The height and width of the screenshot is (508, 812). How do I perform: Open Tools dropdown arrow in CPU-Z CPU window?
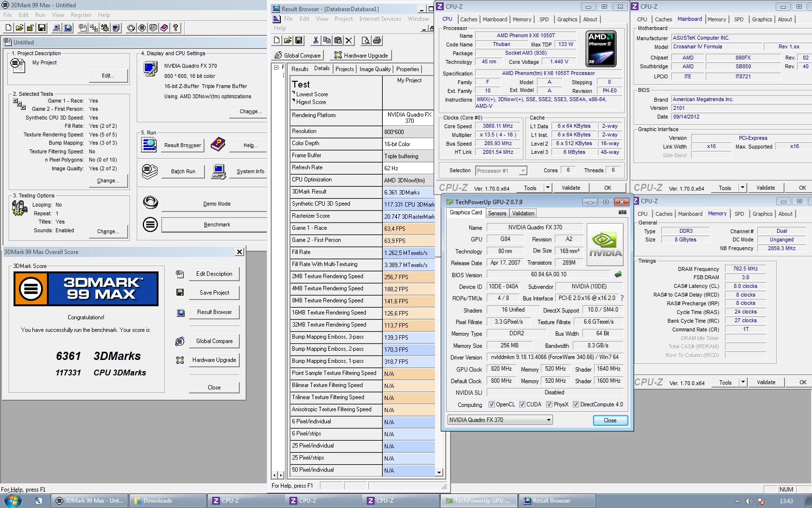tap(548, 188)
